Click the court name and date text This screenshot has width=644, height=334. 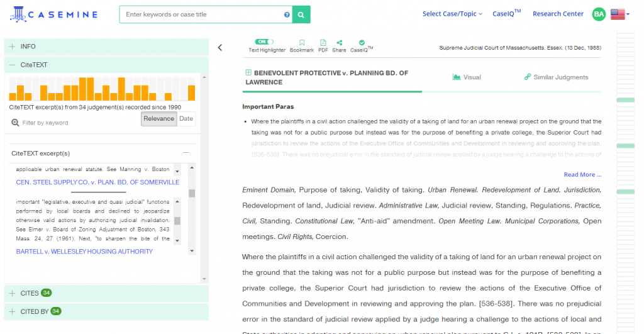coord(520,48)
